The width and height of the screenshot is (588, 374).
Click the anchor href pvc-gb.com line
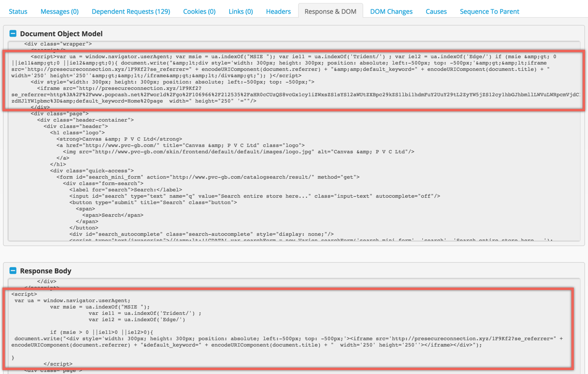[x=180, y=145]
